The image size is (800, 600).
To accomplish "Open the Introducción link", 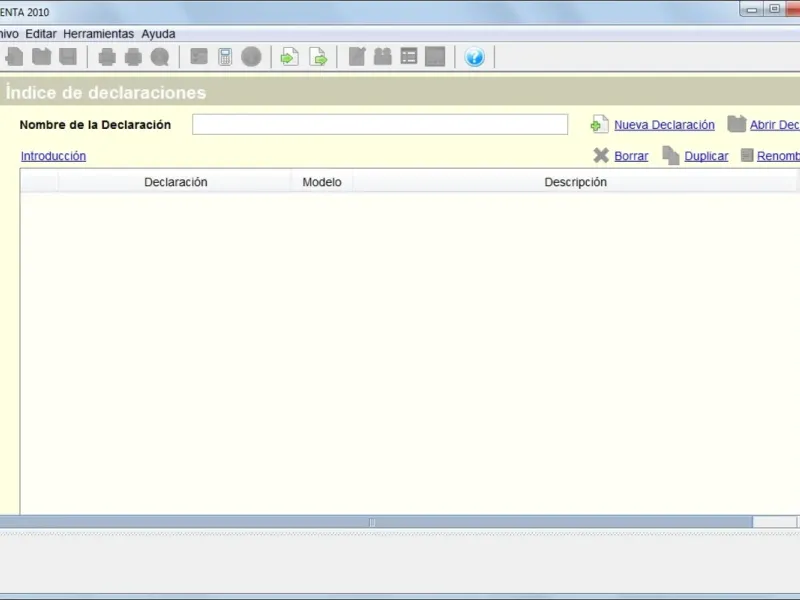I will coord(53,156).
